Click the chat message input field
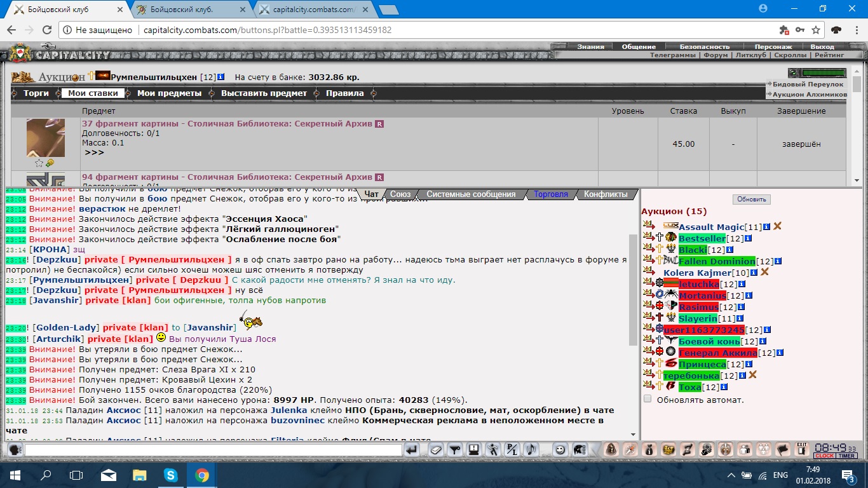The image size is (868, 488). pyautogui.click(x=213, y=450)
